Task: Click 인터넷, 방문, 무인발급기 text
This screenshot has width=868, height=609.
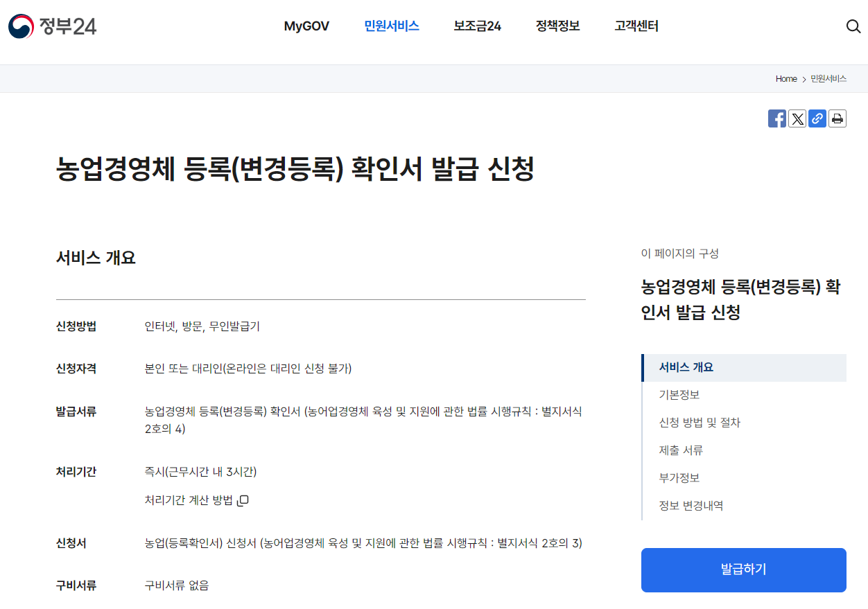Action: coord(202,326)
